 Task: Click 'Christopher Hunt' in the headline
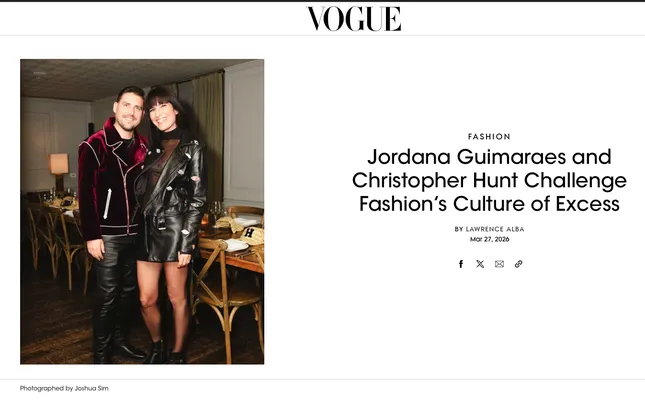tap(435, 180)
